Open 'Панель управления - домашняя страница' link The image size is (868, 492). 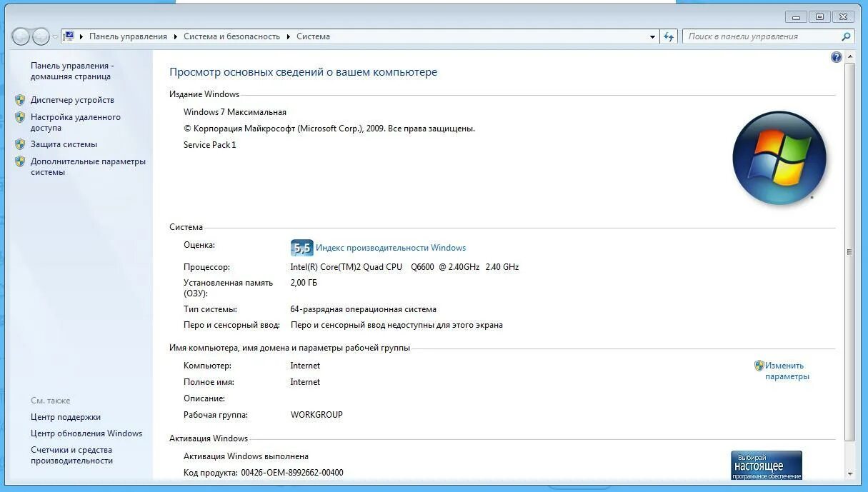coord(72,71)
